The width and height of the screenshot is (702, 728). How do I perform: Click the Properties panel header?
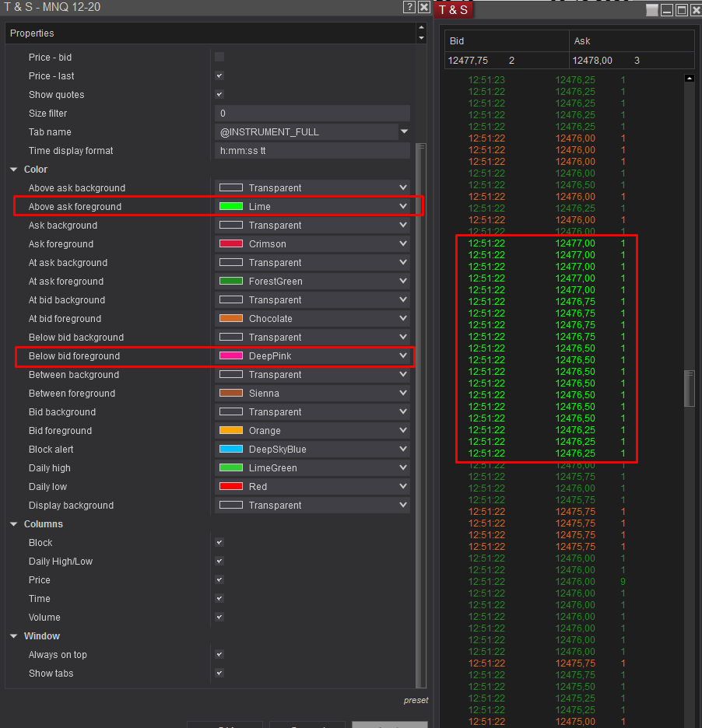pyautogui.click(x=210, y=33)
